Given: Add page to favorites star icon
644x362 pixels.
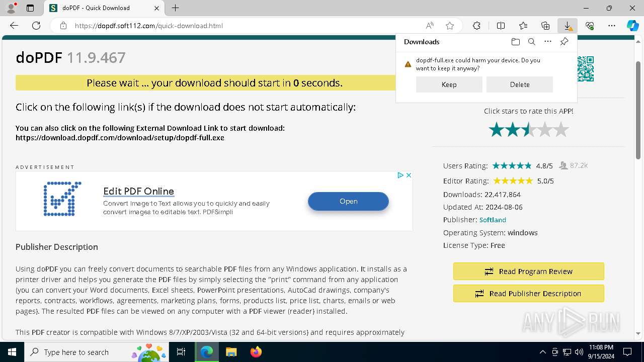Looking at the screenshot, I should [450, 26].
